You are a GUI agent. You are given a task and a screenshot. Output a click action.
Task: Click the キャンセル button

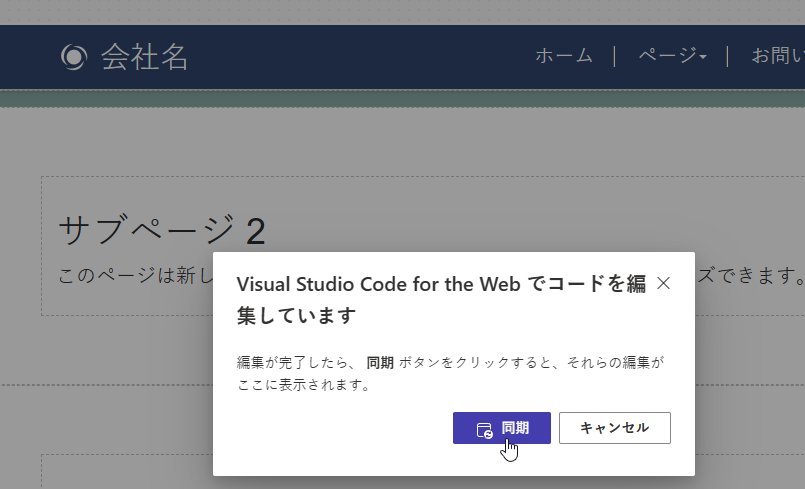(615, 428)
